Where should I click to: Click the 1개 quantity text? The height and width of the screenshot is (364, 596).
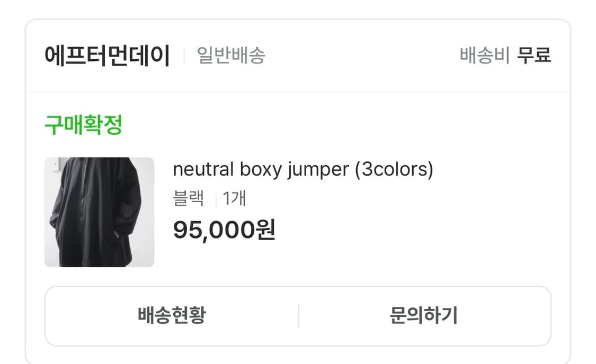click(x=235, y=199)
